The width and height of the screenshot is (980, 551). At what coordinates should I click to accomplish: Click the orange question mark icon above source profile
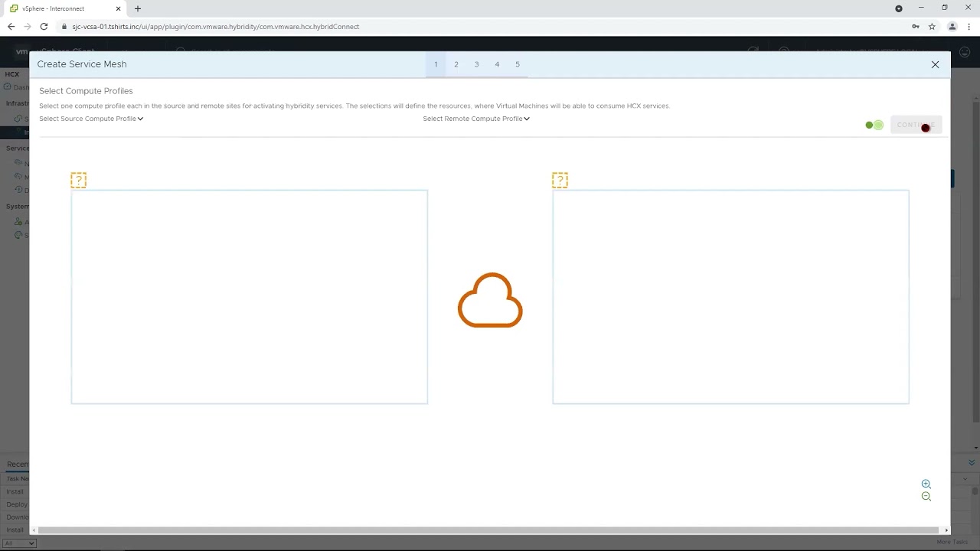click(x=78, y=179)
